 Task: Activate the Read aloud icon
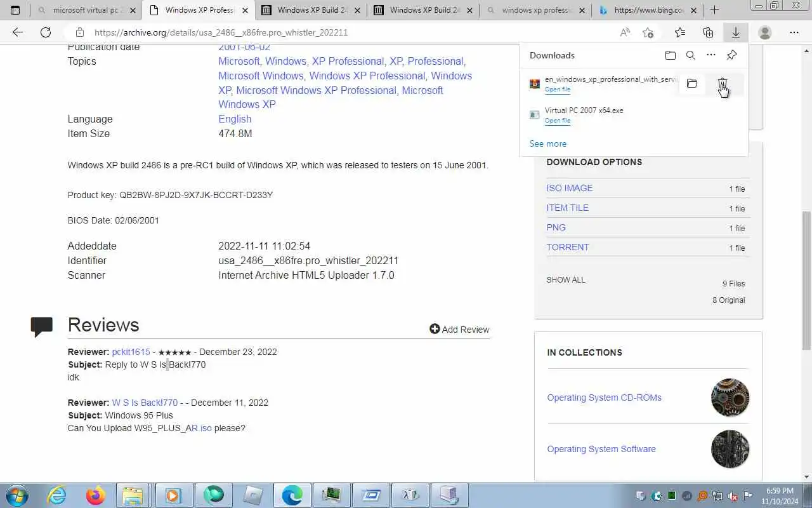(625, 32)
